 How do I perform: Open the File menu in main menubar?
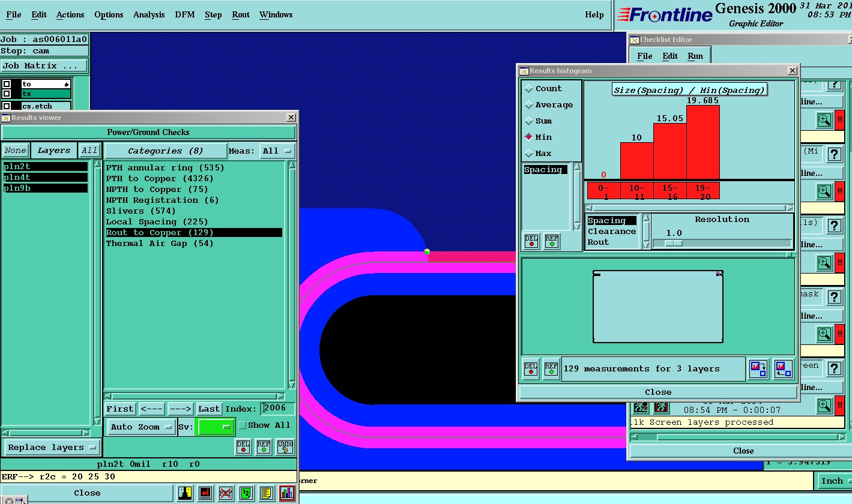click(x=13, y=15)
